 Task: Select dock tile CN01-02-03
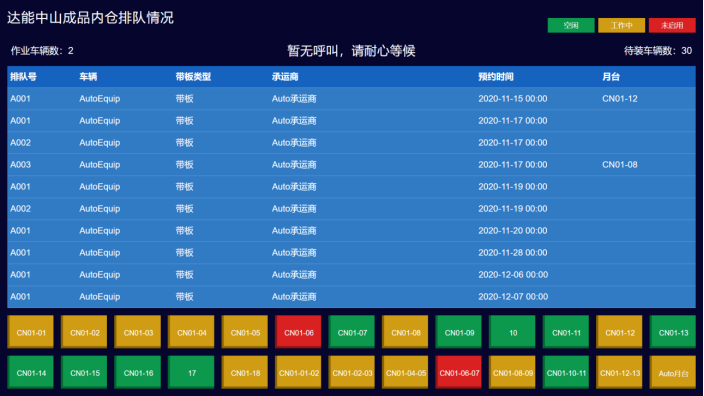pos(352,372)
